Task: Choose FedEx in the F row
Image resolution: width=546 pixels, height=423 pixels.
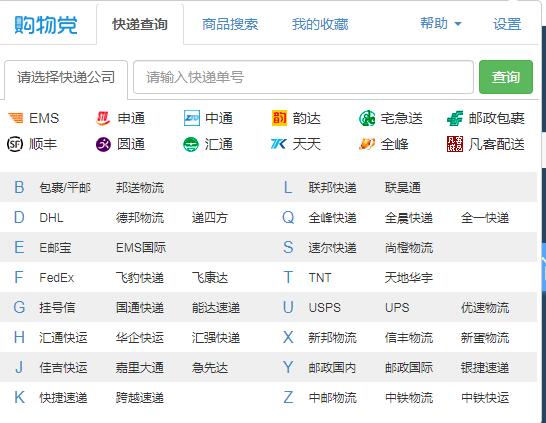Action: (56, 278)
